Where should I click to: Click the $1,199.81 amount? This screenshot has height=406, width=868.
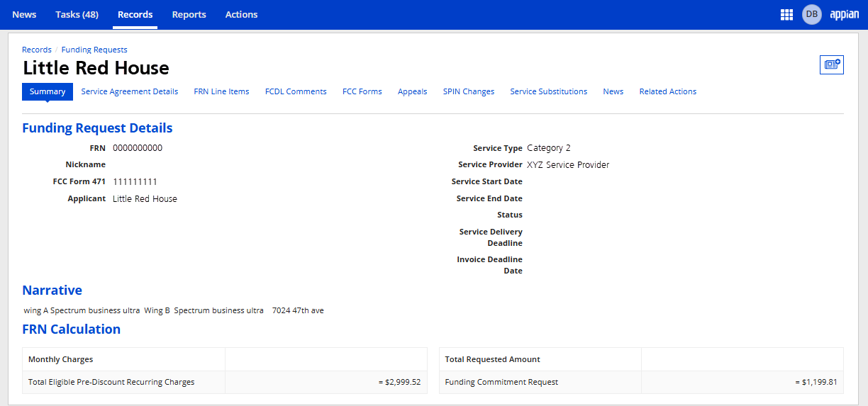(x=816, y=383)
